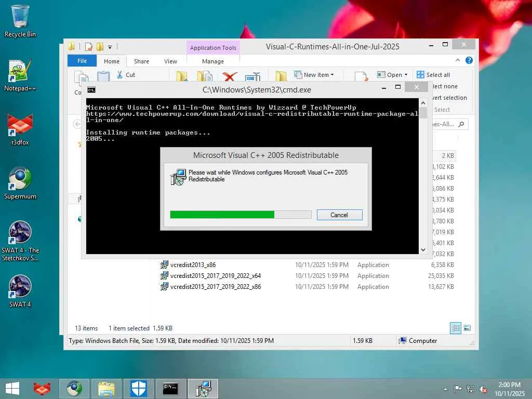Click the Windows Start button
Screen dimensions: 532x399
[x=12, y=389]
